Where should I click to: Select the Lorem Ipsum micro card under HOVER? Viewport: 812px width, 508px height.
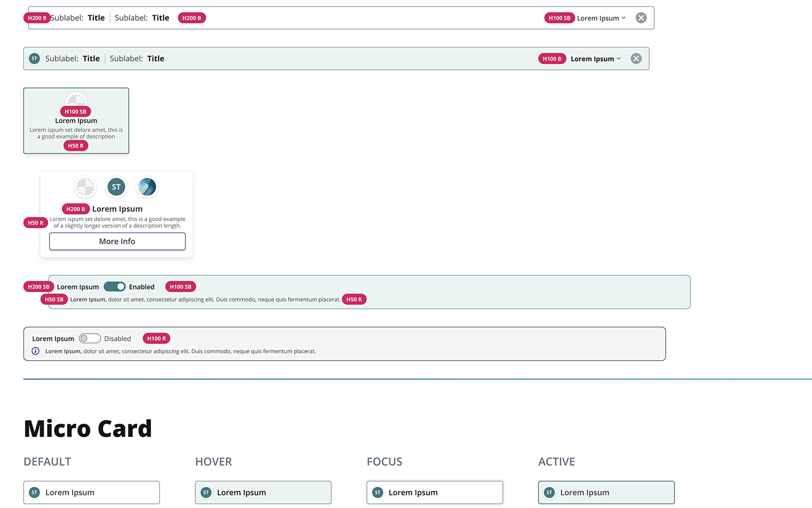pyautogui.click(x=263, y=492)
